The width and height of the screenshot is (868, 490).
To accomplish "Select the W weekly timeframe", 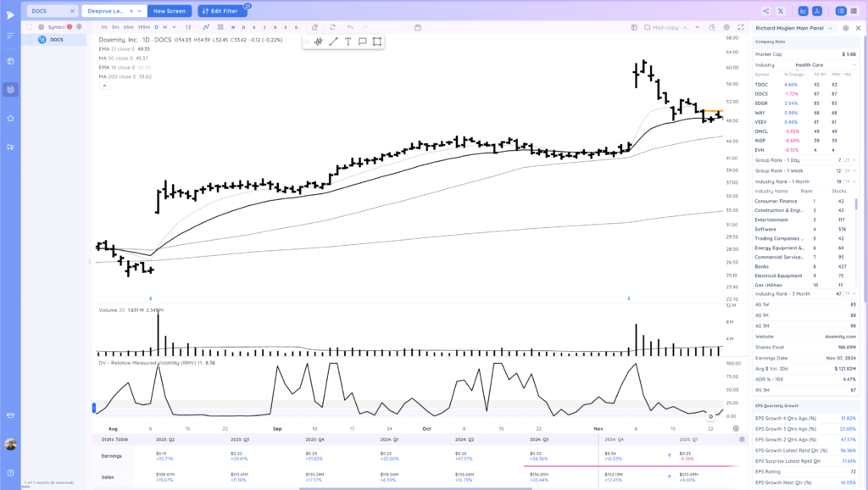I will [164, 27].
